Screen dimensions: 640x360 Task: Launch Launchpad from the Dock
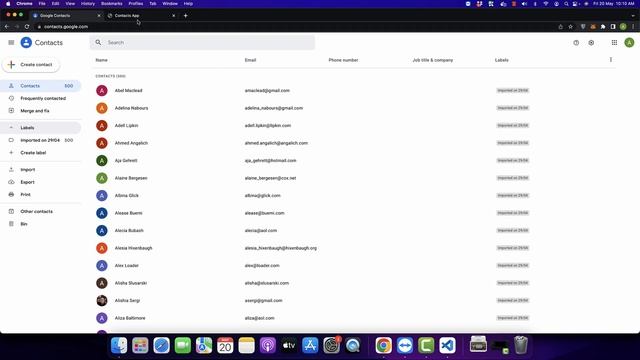click(x=140, y=345)
